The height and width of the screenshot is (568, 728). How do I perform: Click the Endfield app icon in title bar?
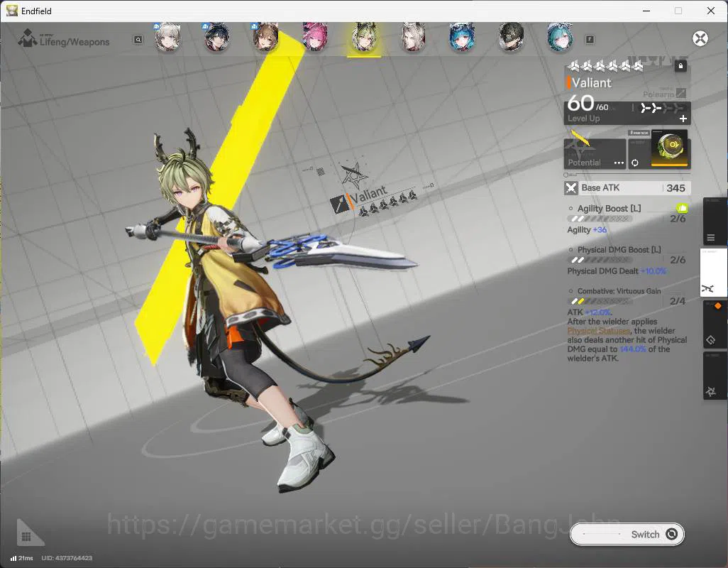coord(11,11)
